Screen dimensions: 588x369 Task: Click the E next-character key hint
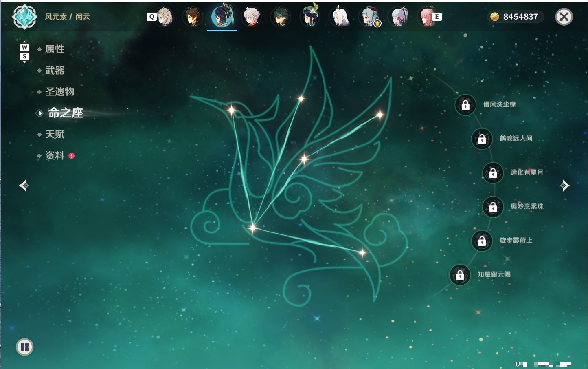(437, 17)
